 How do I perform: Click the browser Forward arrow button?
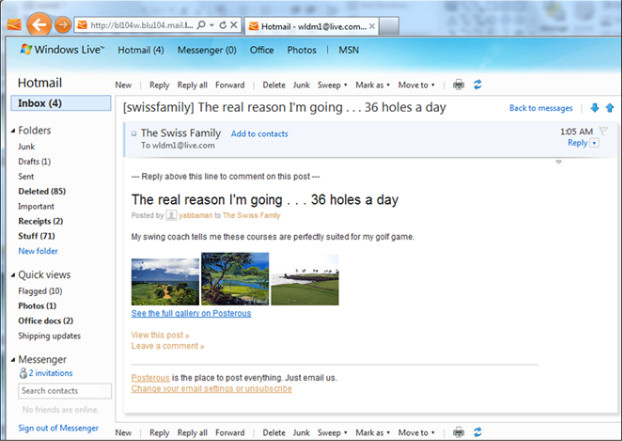tap(63, 25)
